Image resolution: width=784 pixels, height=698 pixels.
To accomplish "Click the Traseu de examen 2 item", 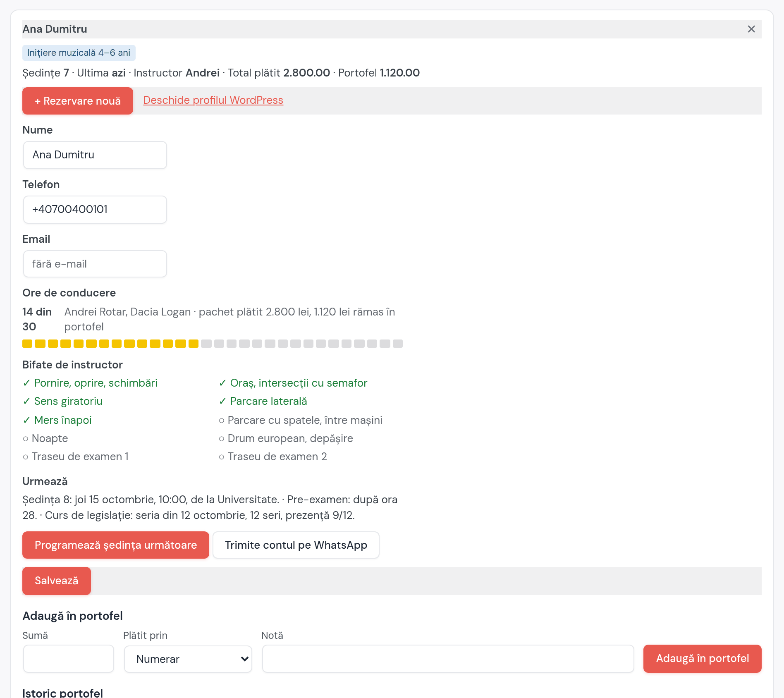I will point(273,457).
